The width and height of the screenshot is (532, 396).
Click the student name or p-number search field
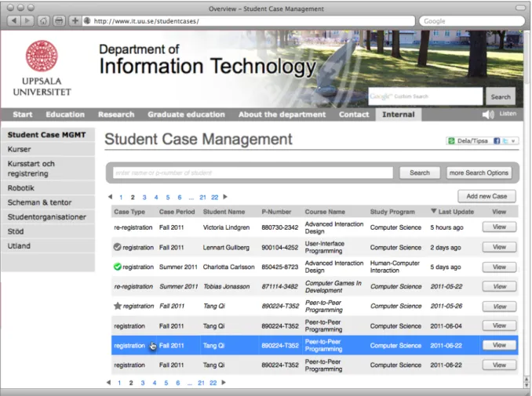pos(253,173)
